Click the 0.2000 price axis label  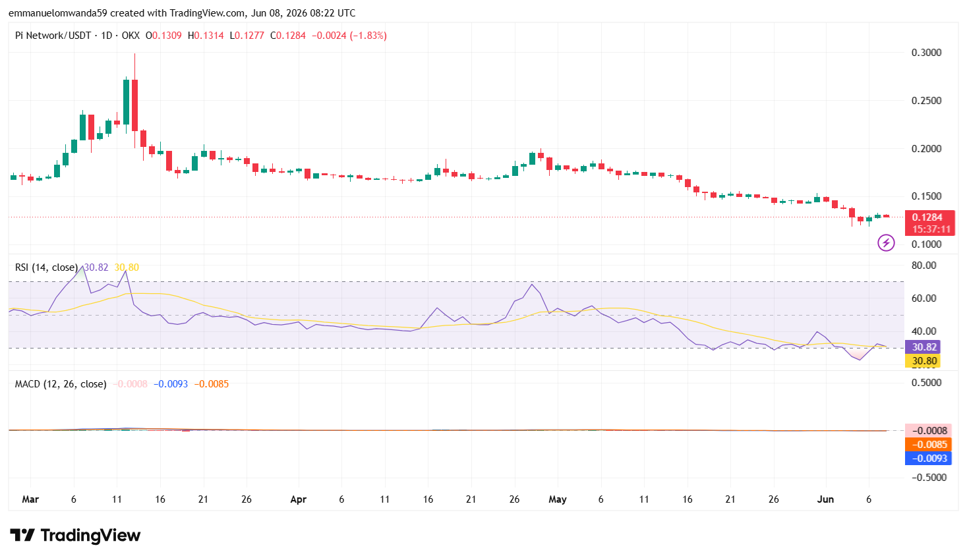point(926,149)
